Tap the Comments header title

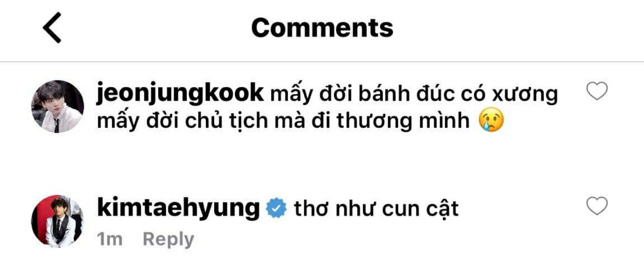pos(323,28)
